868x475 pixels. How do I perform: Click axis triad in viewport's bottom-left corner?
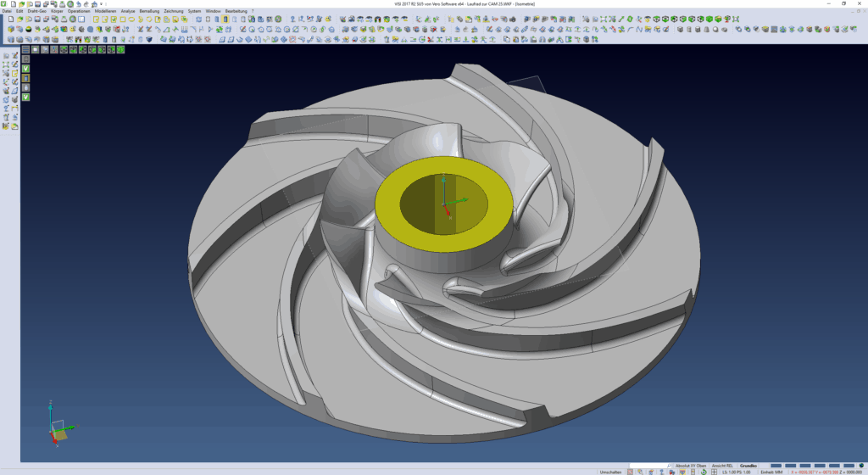[x=60, y=425]
